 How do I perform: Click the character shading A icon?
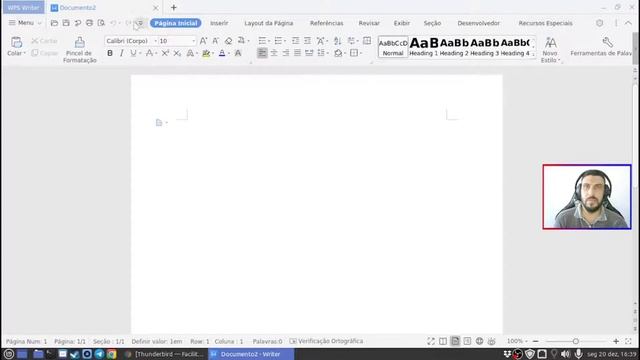238,53
